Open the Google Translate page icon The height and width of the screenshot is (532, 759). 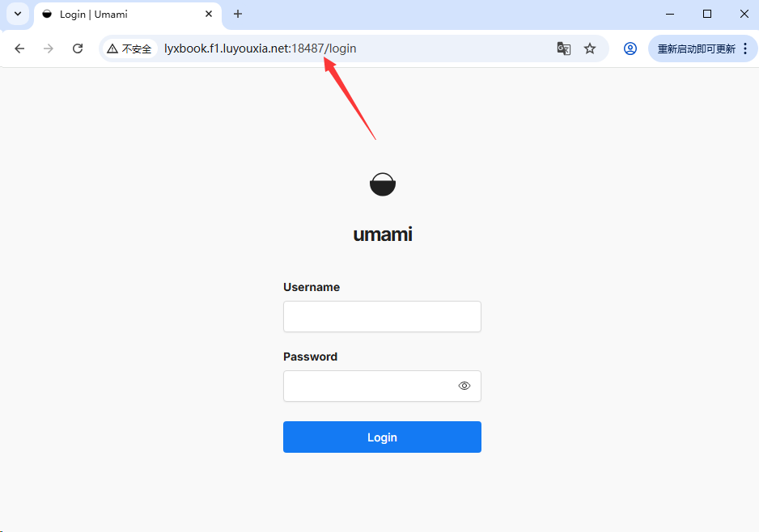pyautogui.click(x=563, y=49)
